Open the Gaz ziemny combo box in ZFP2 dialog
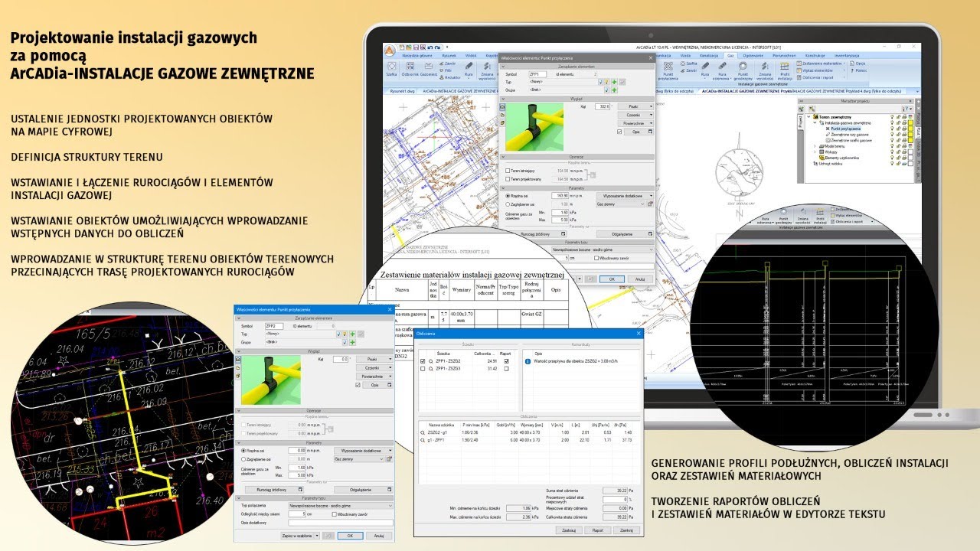Screen dimensions: 980x551 [358, 459]
